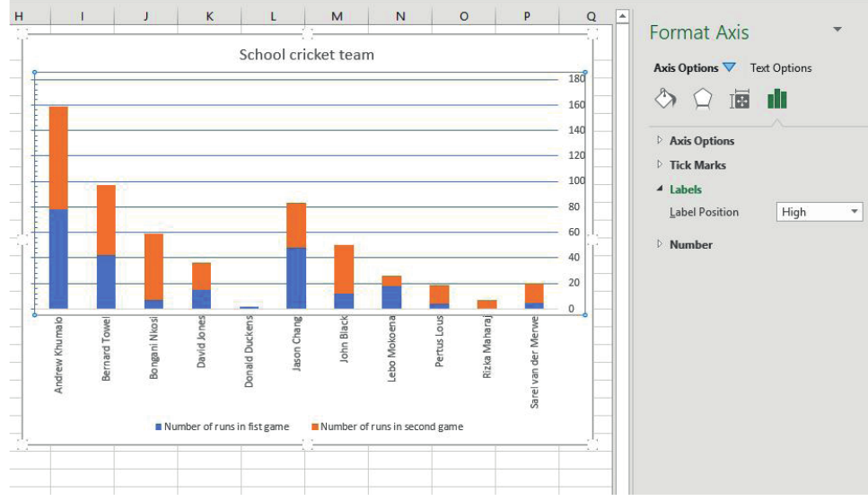Screen dimensions: 868x501
Task: Select John Black's orange bar segment
Action: pyautogui.click(x=344, y=269)
